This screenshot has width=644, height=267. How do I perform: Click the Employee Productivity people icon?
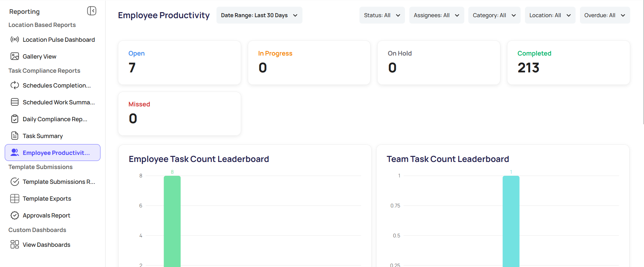coord(14,153)
